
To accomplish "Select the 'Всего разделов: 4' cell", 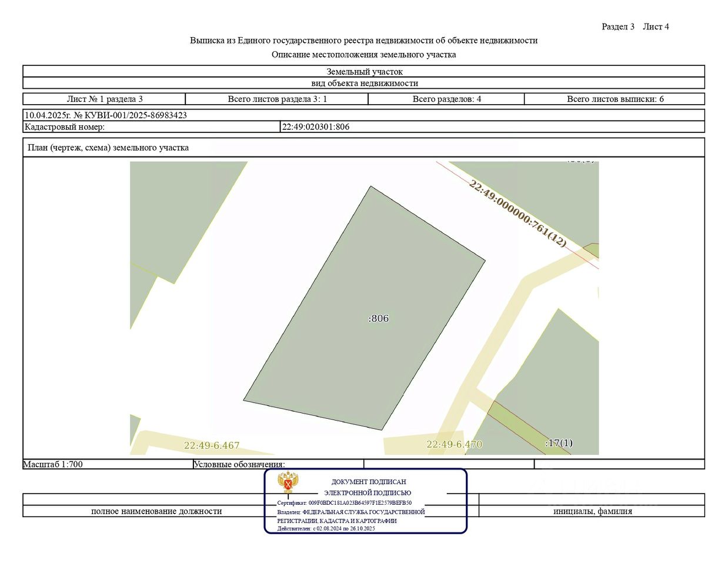I will (446, 99).
